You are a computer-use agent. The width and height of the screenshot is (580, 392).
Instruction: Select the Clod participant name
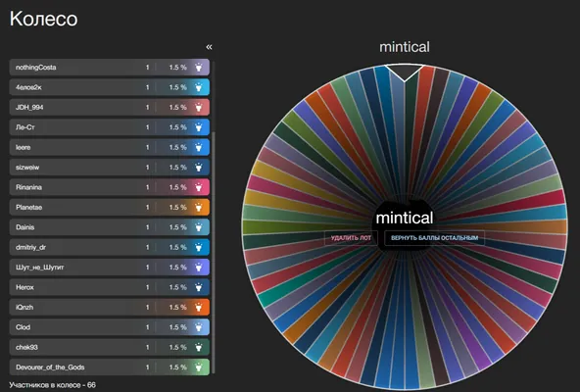point(23,327)
